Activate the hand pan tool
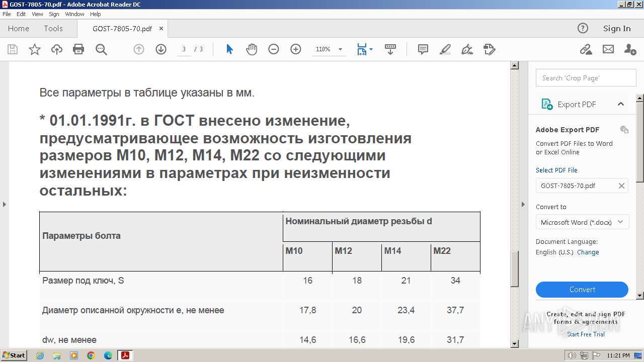The width and height of the screenshot is (644, 362). click(x=252, y=49)
